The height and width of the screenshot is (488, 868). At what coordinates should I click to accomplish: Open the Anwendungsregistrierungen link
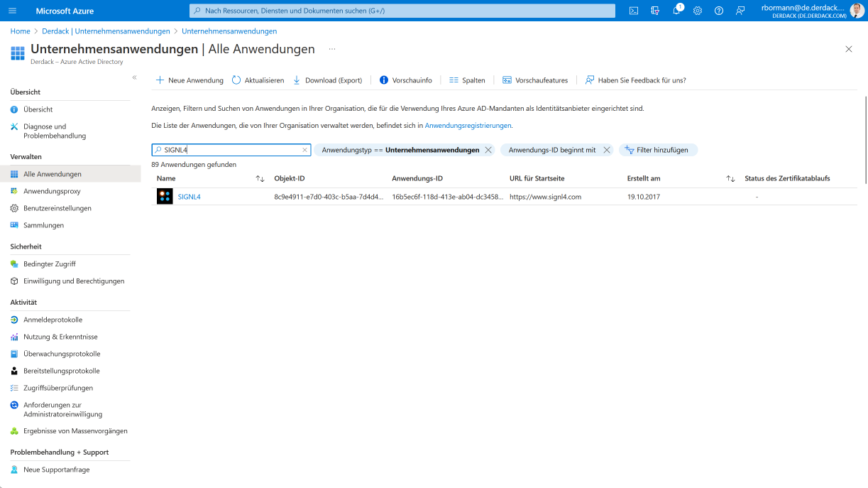point(468,125)
